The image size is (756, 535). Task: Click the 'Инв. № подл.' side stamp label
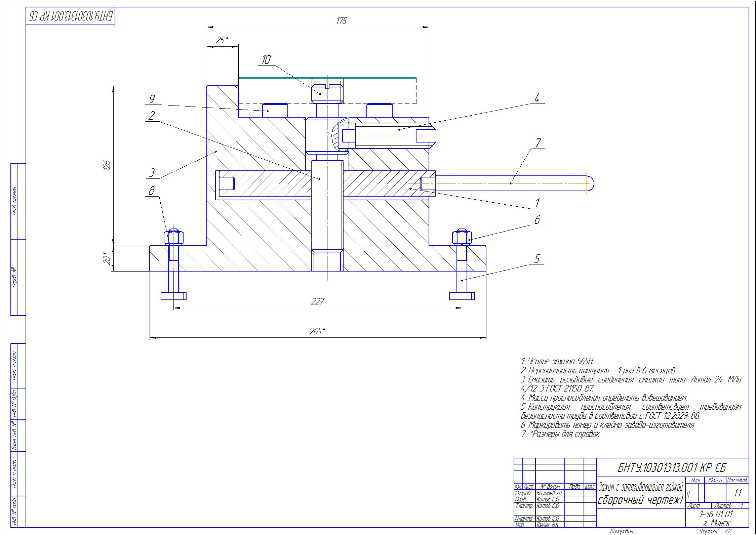pyautogui.click(x=14, y=511)
